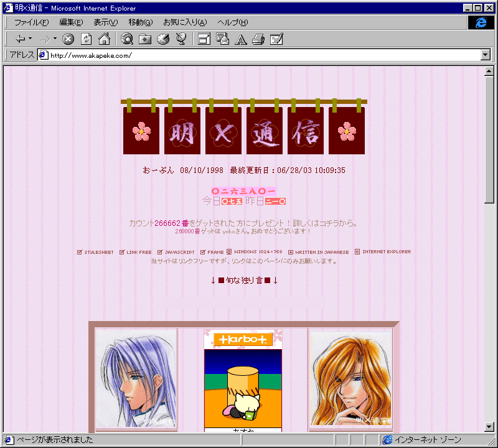This screenshot has height=448, width=498.
Task: Open the Mail toolbar icon
Action: 222,39
